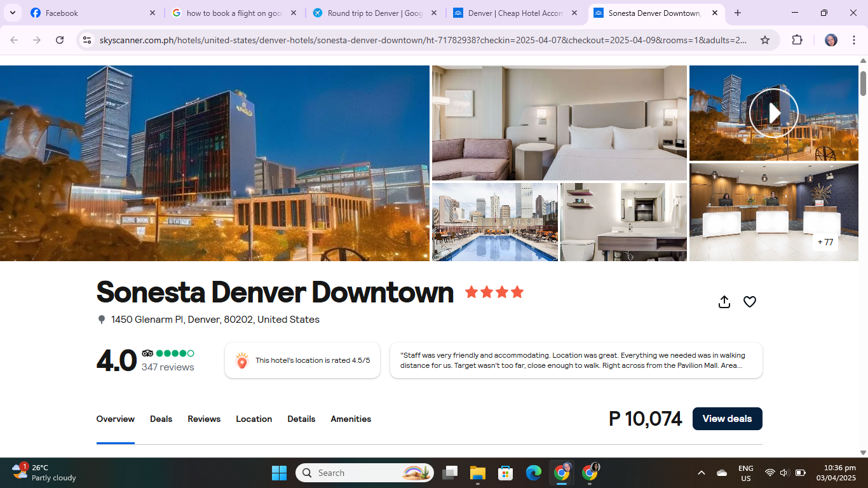Open File Explorer from taskbar
The height and width of the screenshot is (488, 868).
[x=478, y=473]
